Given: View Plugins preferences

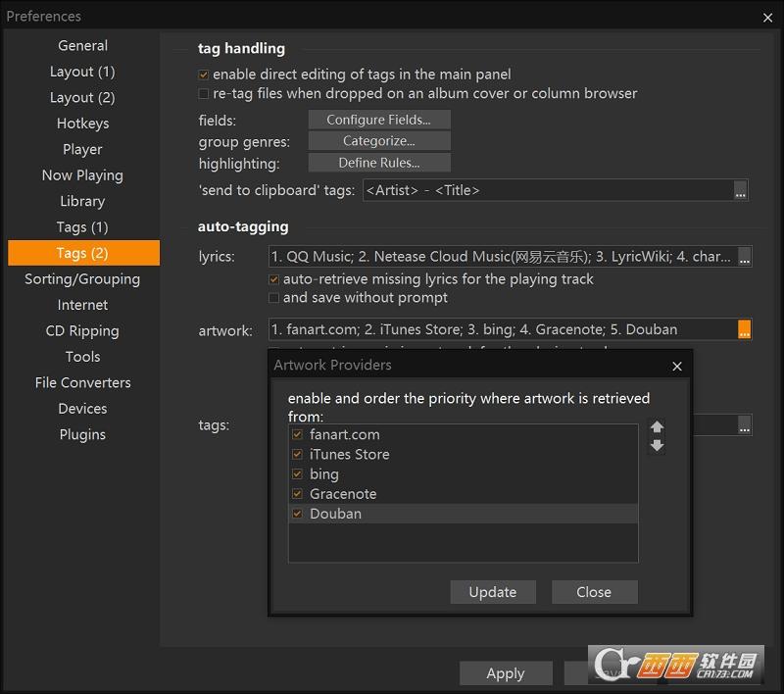Looking at the screenshot, I should (83, 435).
